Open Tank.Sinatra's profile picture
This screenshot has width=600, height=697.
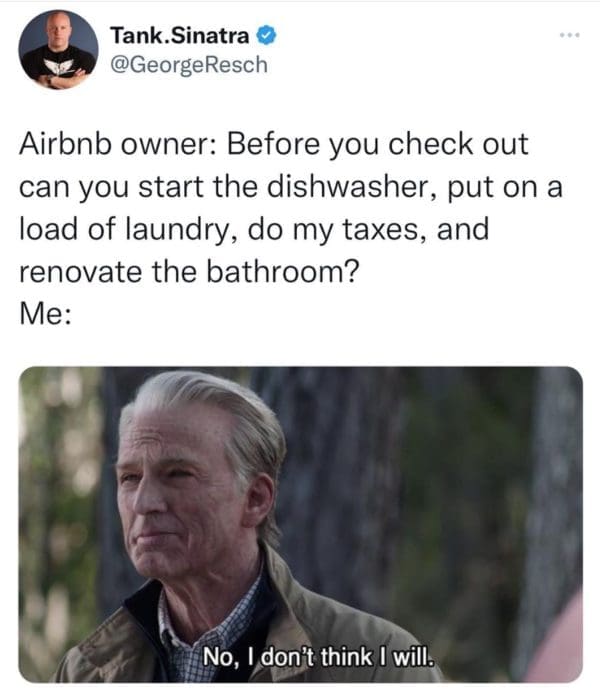click(58, 49)
